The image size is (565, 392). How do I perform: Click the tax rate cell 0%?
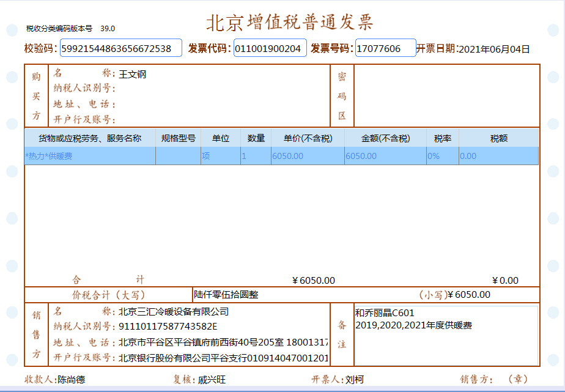click(x=443, y=156)
